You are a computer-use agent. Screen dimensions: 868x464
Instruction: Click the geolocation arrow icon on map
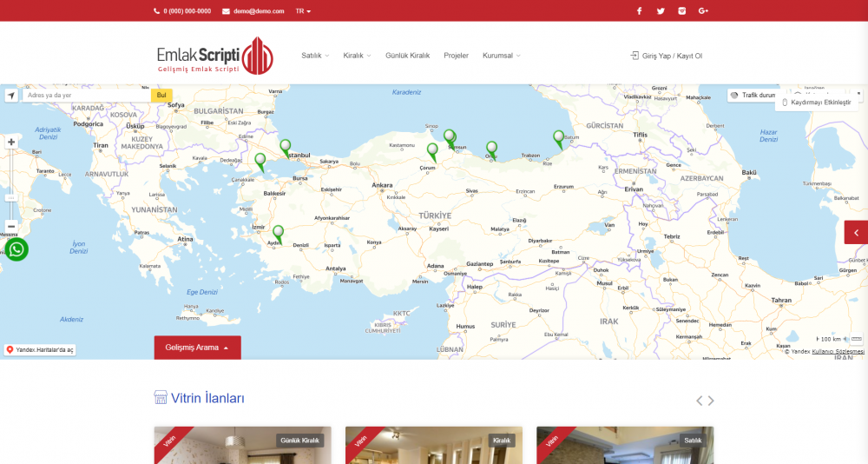point(11,96)
